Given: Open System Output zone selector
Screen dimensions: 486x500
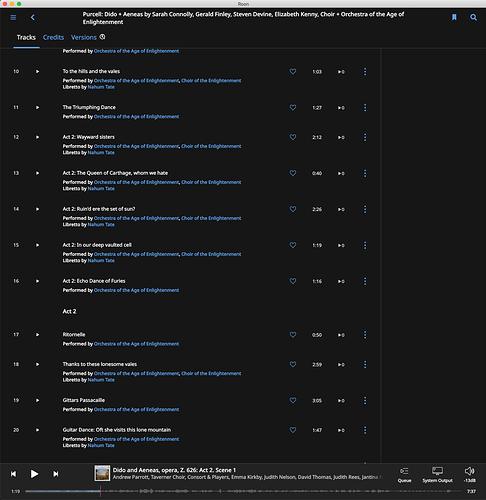Looking at the screenshot, I should coord(437,475).
